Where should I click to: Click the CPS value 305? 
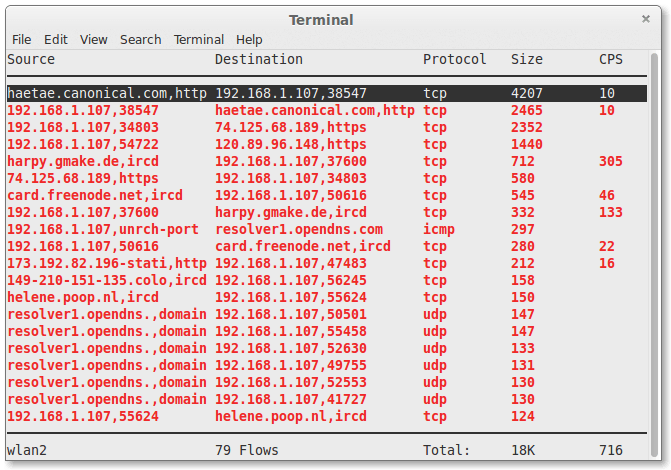pos(611,161)
